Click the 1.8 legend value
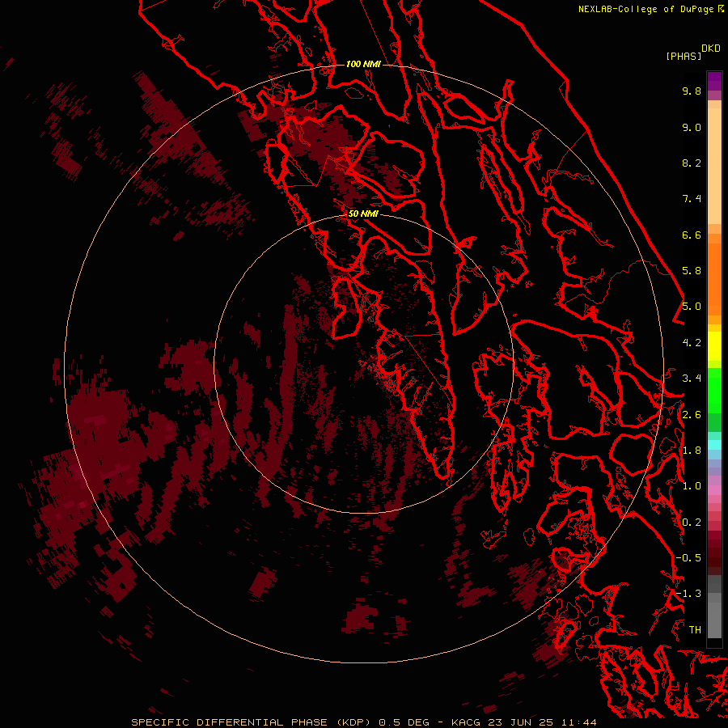Viewport: 728px width, 728px height. 692,451
